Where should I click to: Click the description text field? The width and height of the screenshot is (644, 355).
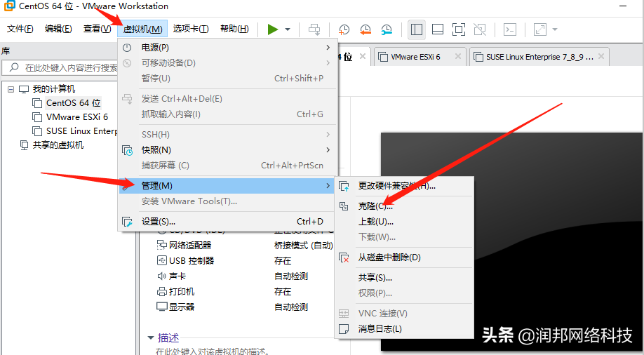coord(213,351)
